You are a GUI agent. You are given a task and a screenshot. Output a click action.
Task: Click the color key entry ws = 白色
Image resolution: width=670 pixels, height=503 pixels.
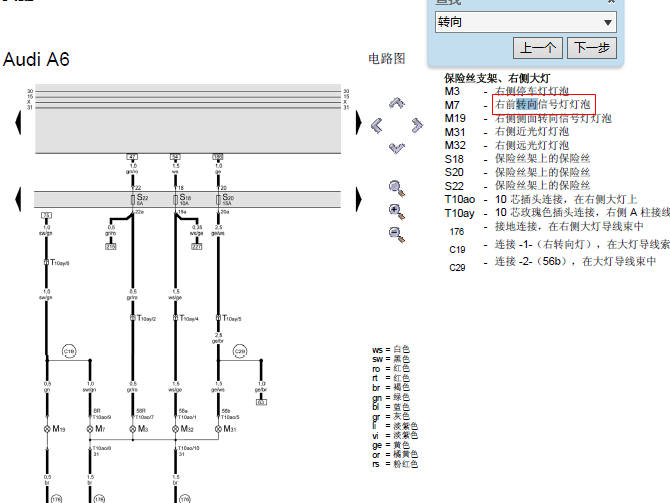click(x=391, y=349)
